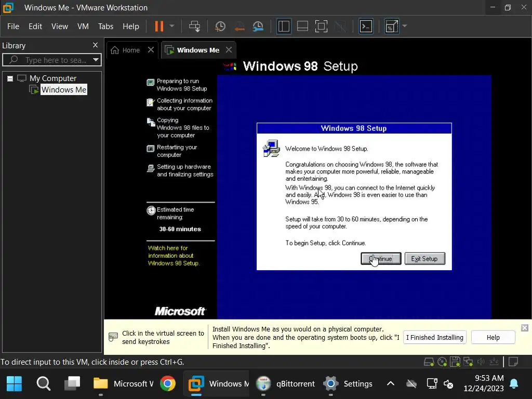This screenshot has width=532, height=399.
Task: Open the View menu
Action: [x=60, y=26]
